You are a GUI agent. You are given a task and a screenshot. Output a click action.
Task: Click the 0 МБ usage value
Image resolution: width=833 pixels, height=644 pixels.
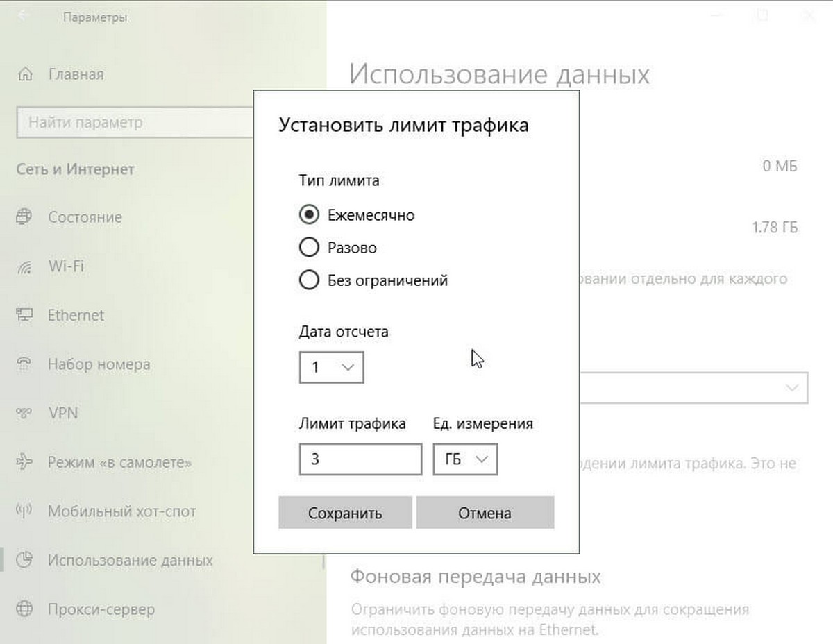[780, 166]
